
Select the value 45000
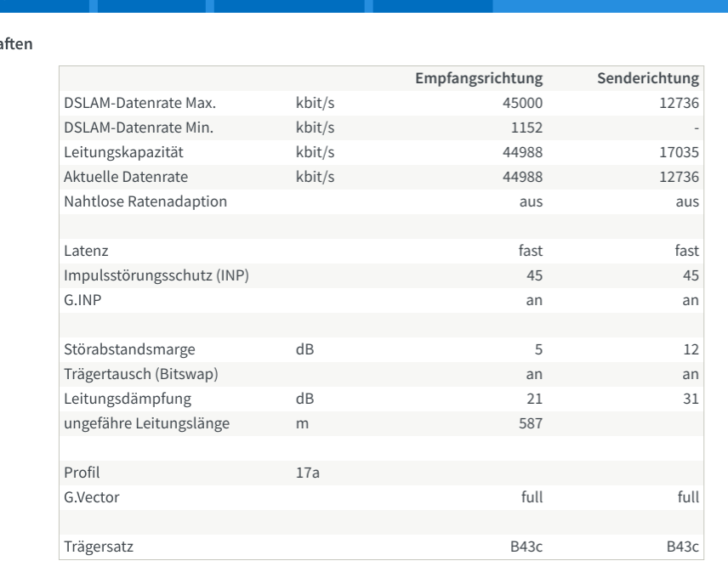[522, 103]
